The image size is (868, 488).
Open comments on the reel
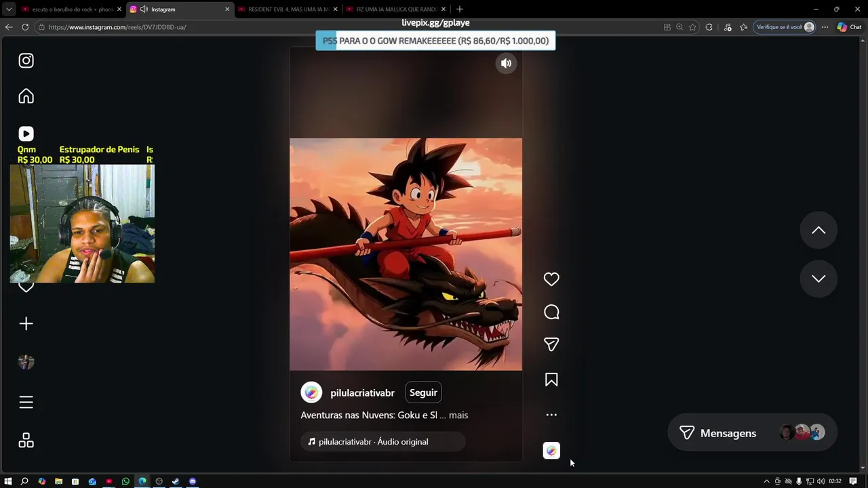pyautogui.click(x=551, y=312)
